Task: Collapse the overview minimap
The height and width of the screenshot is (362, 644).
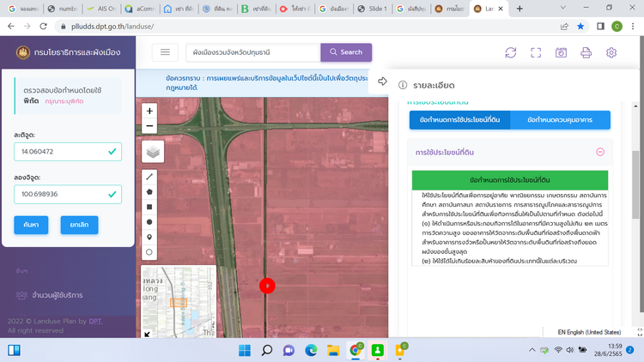Action: point(147,335)
